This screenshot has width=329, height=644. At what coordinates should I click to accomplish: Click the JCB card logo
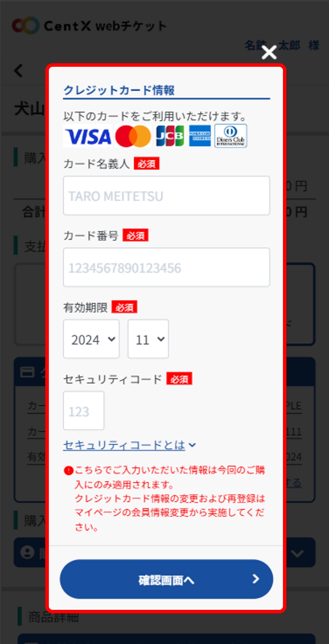(170, 136)
